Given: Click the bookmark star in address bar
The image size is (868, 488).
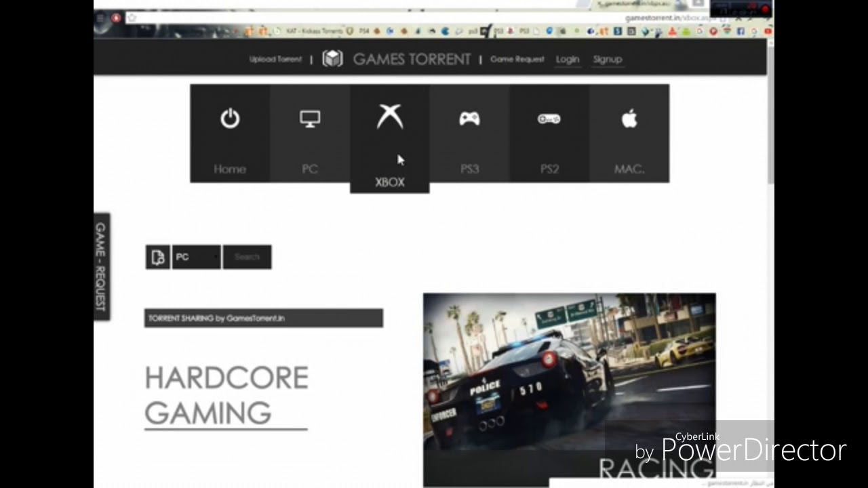Looking at the screenshot, I should [132, 18].
